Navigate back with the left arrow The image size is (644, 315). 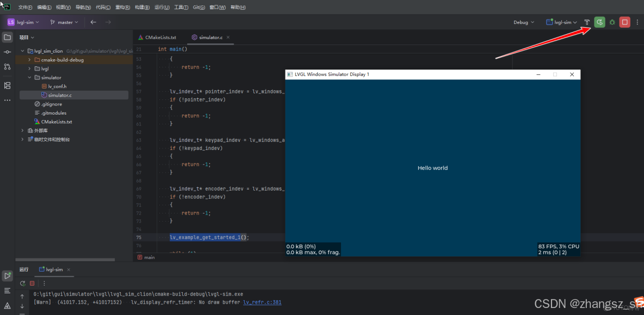[x=93, y=22]
